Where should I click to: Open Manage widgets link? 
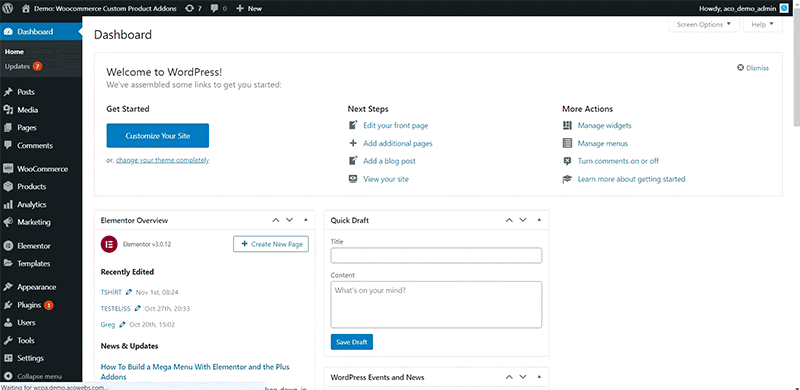coord(605,126)
